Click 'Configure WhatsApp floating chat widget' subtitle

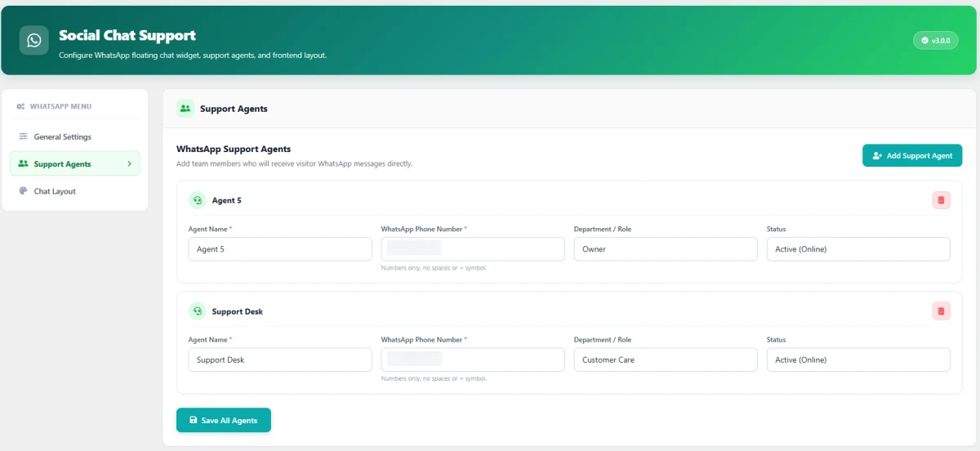click(x=193, y=56)
